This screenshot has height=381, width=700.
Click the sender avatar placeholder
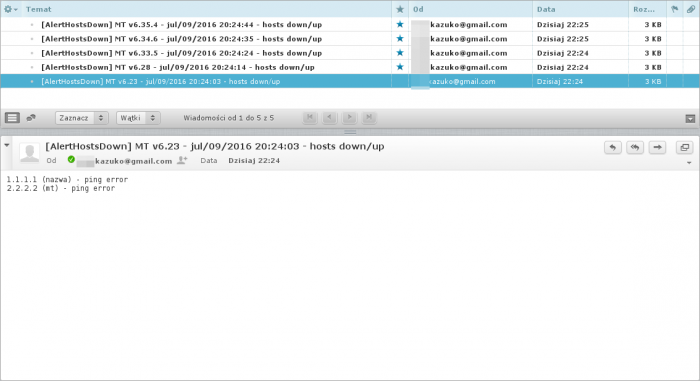click(x=29, y=153)
